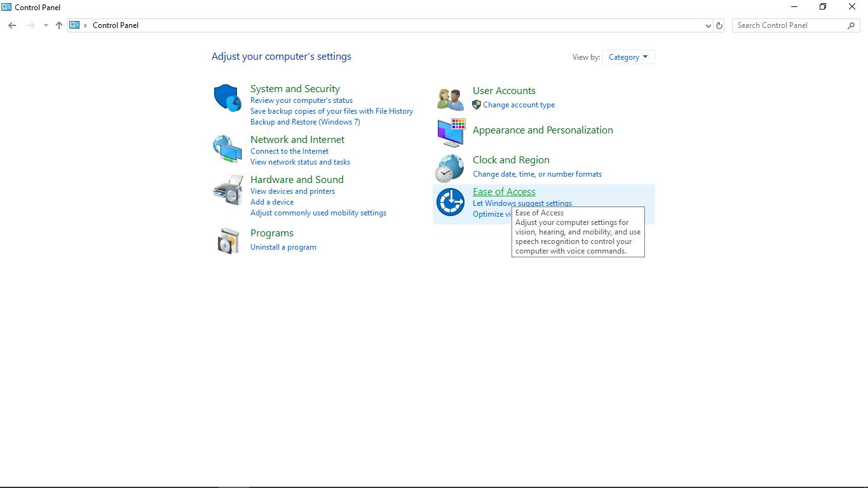Image resolution: width=868 pixels, height=488 pixels.
Task: Open the recent locations dropdown arrow
Action: [46, 25]
